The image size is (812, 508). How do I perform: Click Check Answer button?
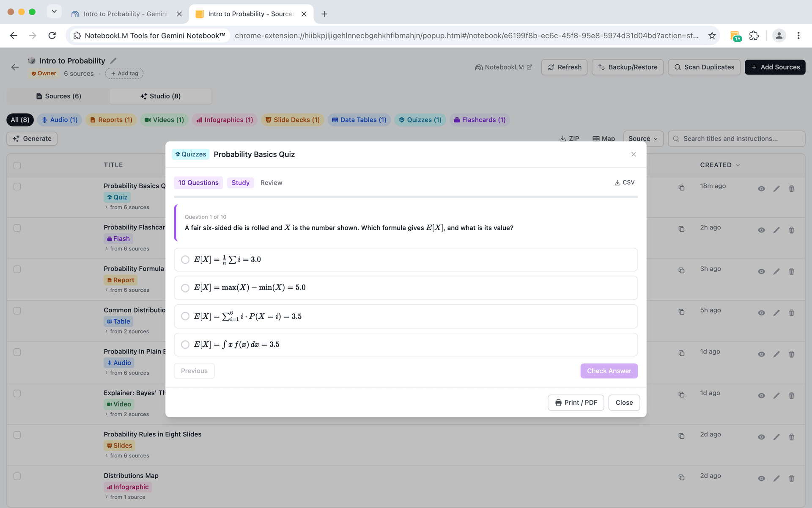609,371
